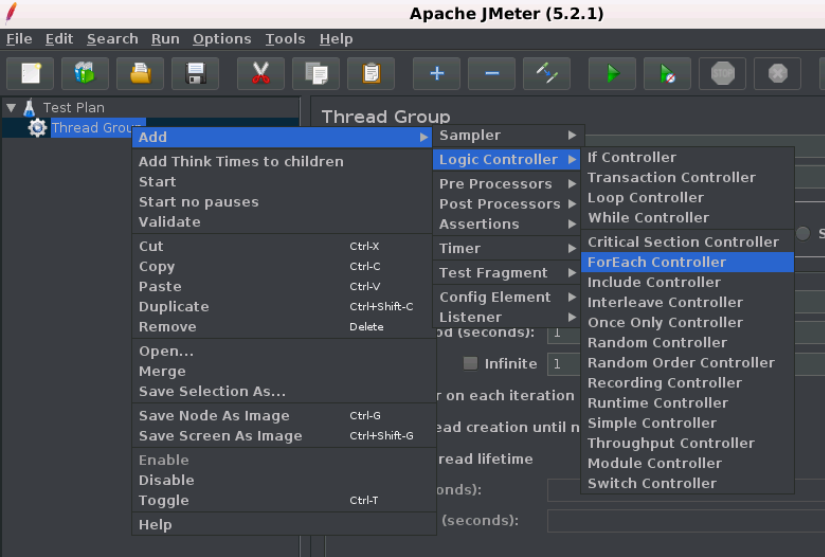Select Interleave Controller
825x557 pixels.
(x=687, y=302)
